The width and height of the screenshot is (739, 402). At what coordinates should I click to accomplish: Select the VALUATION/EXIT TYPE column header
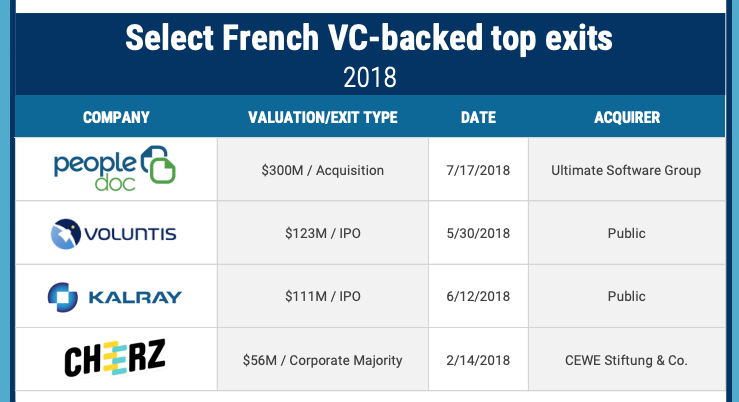pyautogui.click(x=322, y=117)
